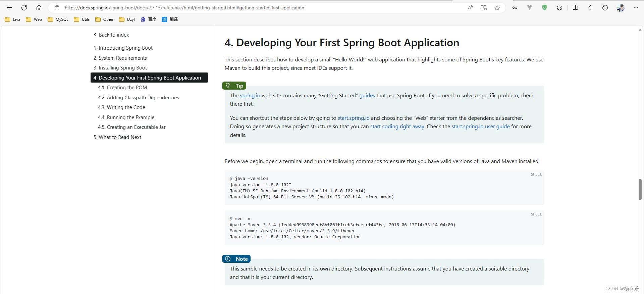Open 3. Installing Spring Boot section
This screenshot has width=644, height=294.
[120, 68]
